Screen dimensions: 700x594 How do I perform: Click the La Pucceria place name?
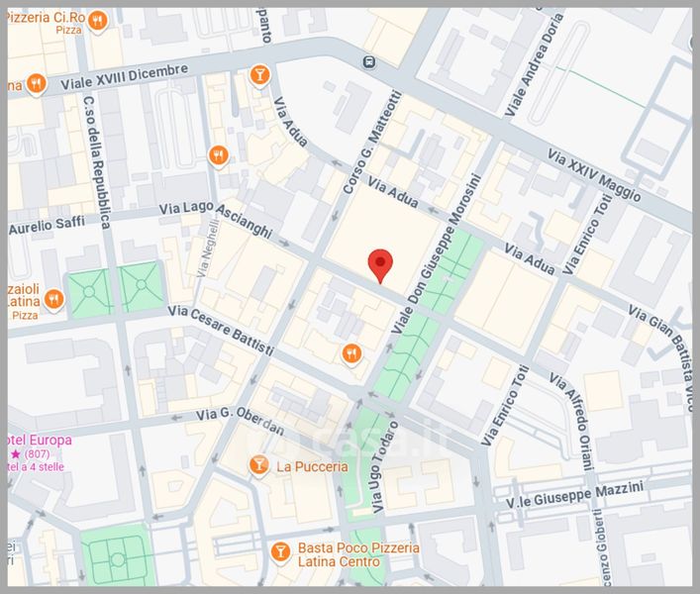pos(312,465)
